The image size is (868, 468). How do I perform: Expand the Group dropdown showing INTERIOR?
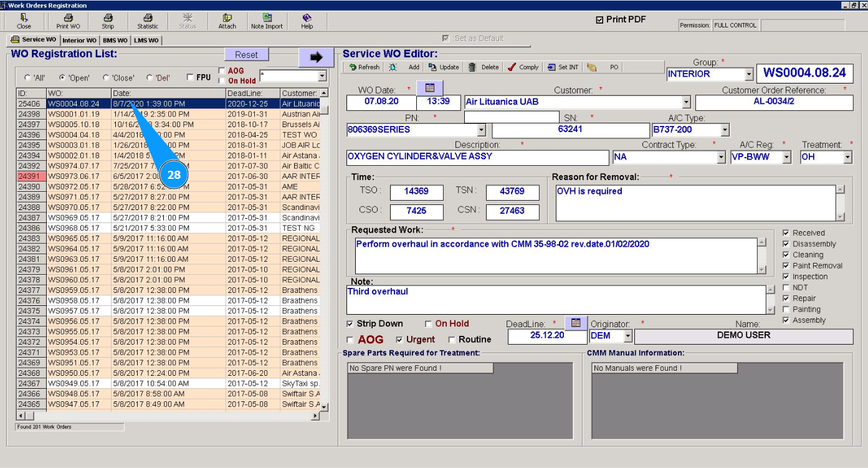(748, 74)
